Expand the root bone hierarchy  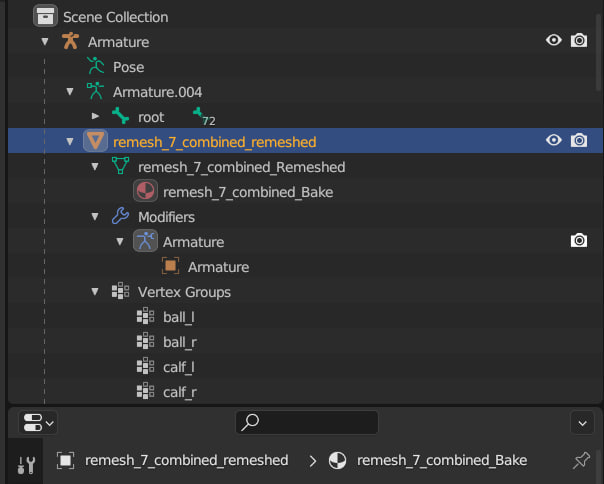[95, 116]
